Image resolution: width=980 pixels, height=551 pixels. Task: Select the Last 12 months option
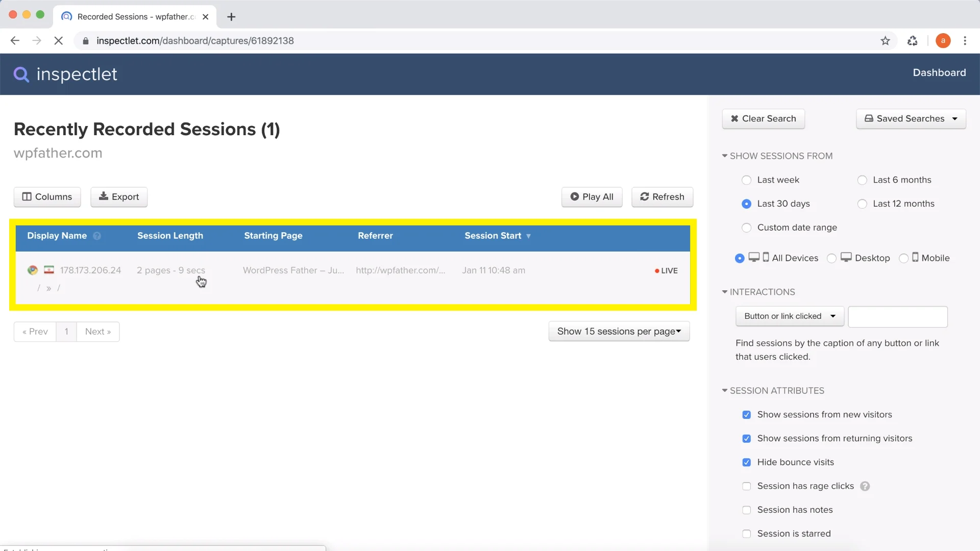point(862,204)
